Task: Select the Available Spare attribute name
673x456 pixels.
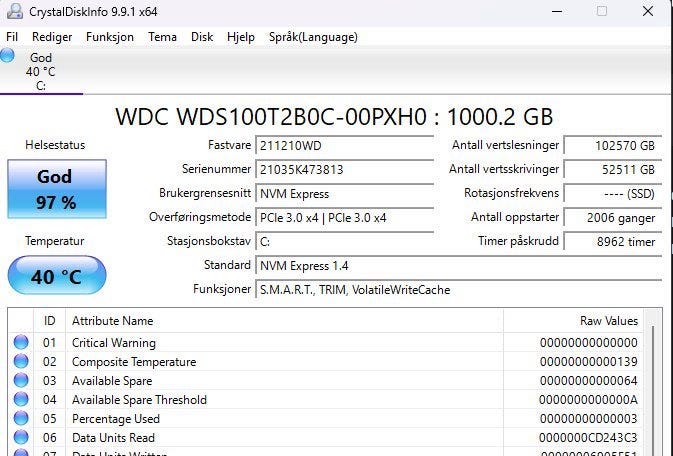Action: click(x=112, y=381)
